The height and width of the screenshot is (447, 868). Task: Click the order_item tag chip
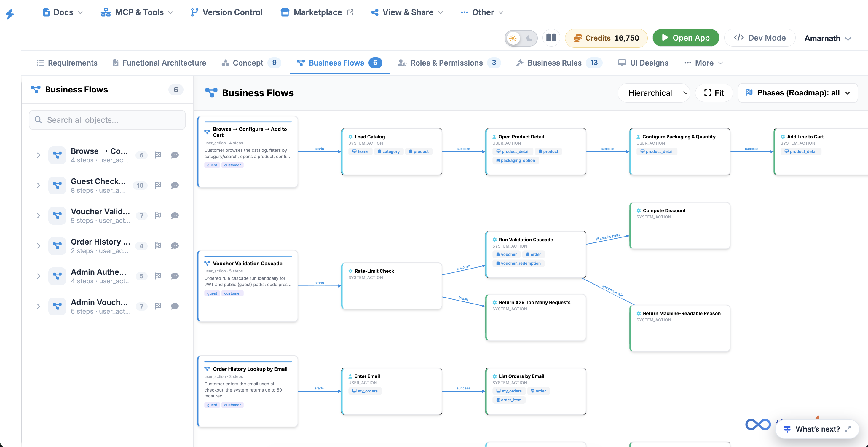click(x=509, y=400)
